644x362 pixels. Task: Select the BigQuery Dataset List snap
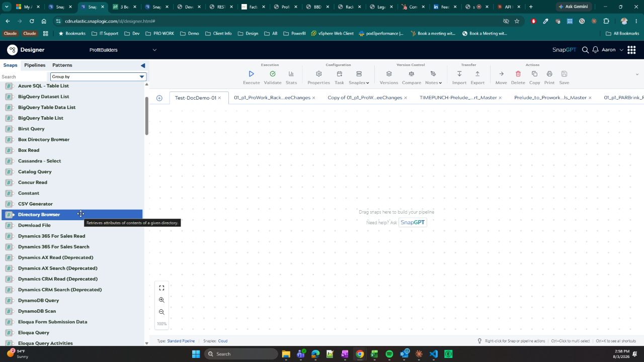click(43, 97)
